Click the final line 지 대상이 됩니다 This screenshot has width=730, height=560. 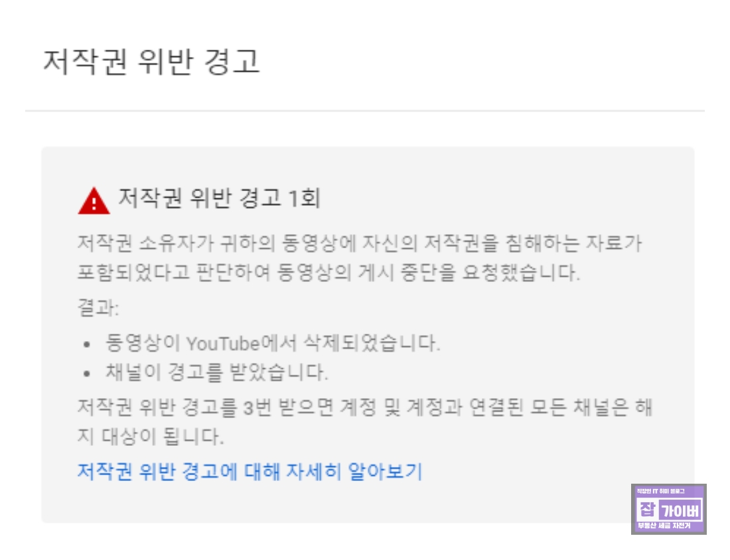(151, 436)
